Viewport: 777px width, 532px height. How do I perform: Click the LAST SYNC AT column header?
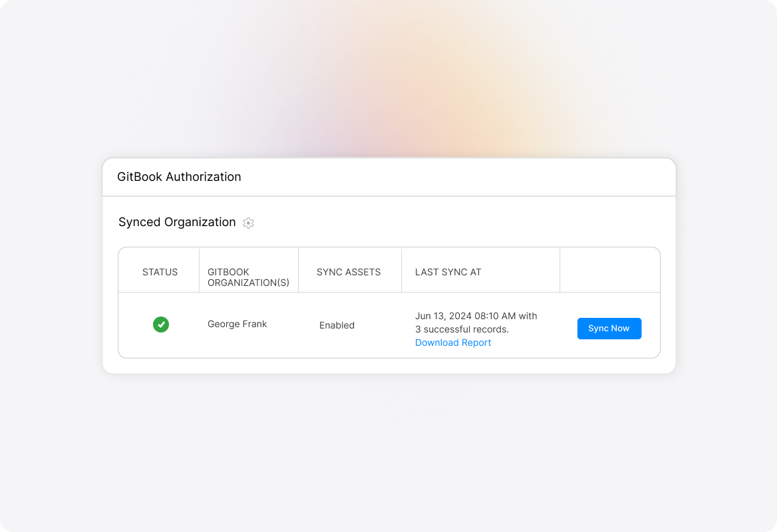pos(448,272)
